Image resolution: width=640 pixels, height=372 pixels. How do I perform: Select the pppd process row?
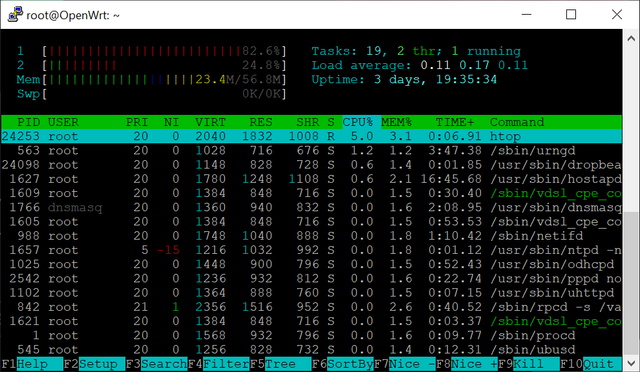[311, 278]
